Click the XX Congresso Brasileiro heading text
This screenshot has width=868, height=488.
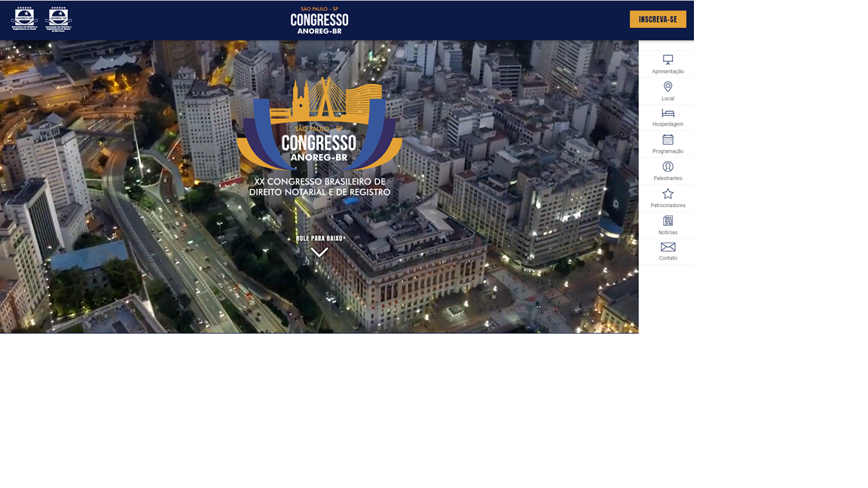319,187
